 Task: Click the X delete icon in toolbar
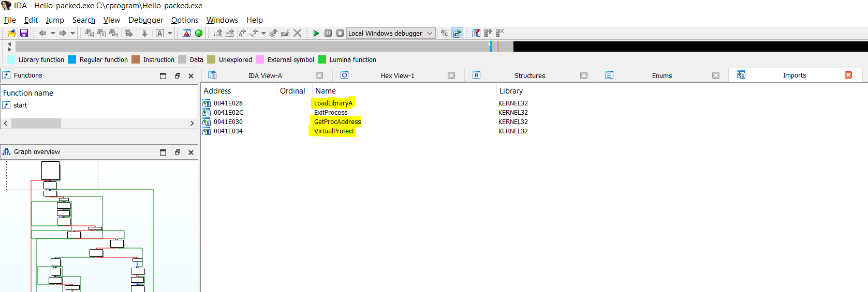[x=297, y=33]
